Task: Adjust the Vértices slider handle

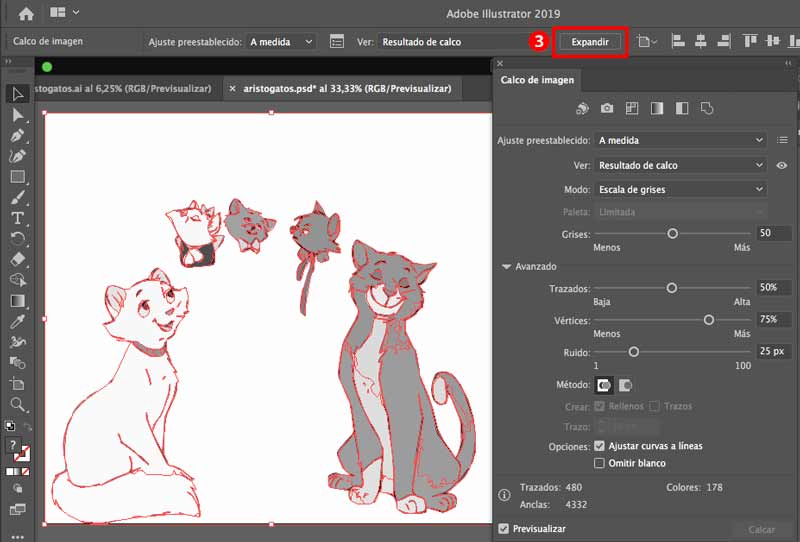Action: (709, 320)
